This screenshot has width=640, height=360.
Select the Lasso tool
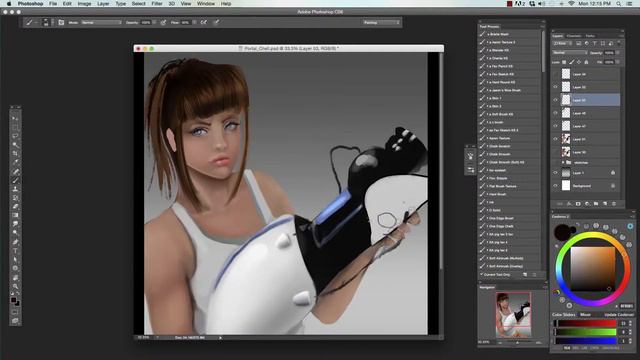click(x=15, y=136)
